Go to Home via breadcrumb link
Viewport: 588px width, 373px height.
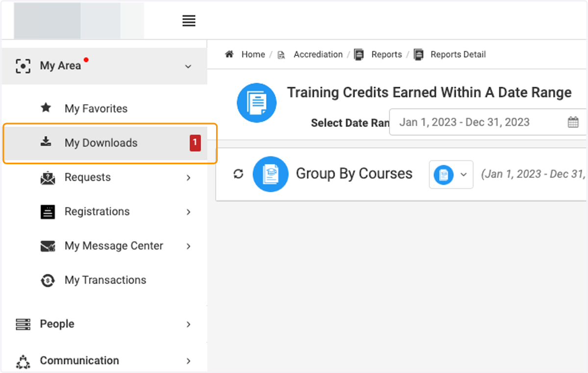click(x=253, y=54)
